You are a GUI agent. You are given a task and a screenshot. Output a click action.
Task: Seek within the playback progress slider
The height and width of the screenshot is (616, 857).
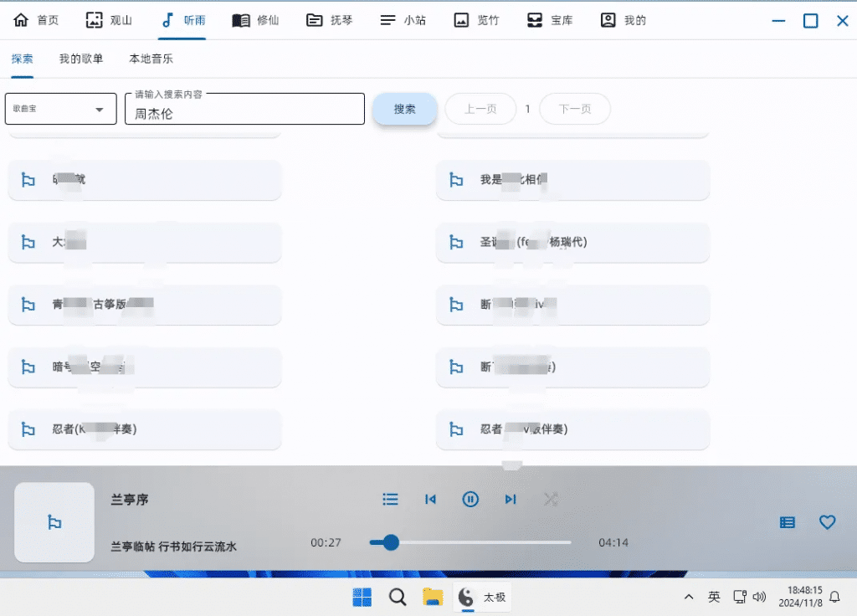[x=470, y=542]
